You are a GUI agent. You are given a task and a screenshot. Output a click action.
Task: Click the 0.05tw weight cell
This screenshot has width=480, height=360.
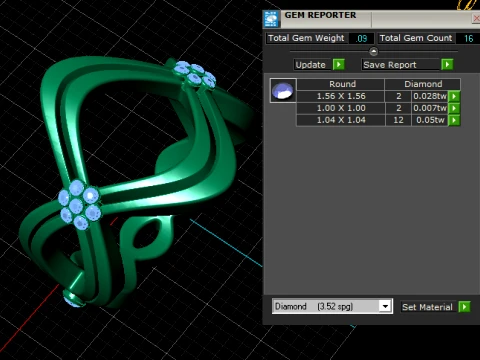[430, 120]
